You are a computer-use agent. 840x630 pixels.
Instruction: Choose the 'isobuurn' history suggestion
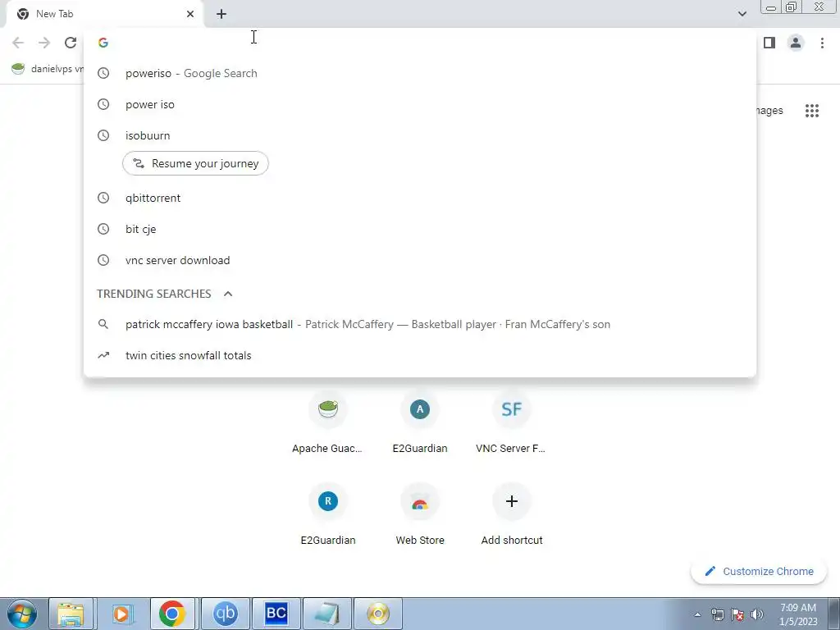pyautogui.click(x=420, y=135)
